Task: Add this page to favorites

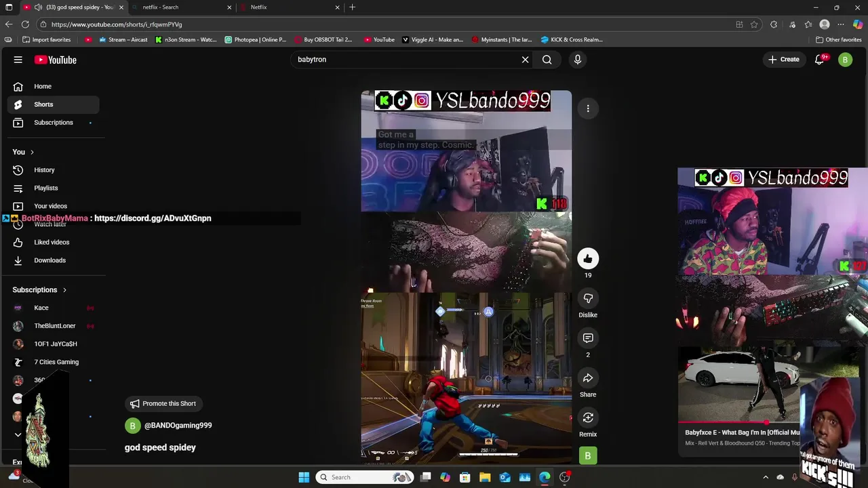Action: point(754,24)
